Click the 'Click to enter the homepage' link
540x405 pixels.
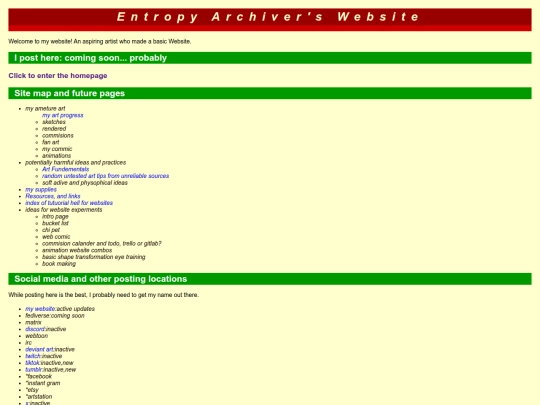click(x=58, y=75)
